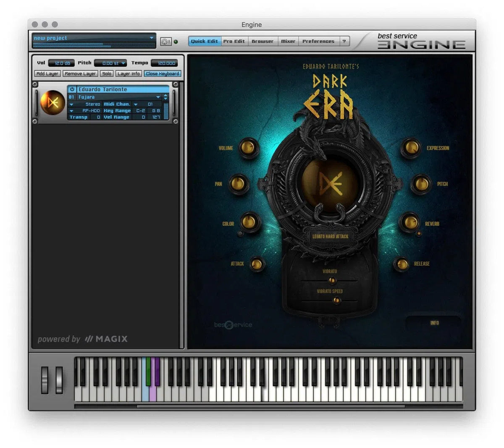Switch to the Pro Edit tab

click(234, 41)
